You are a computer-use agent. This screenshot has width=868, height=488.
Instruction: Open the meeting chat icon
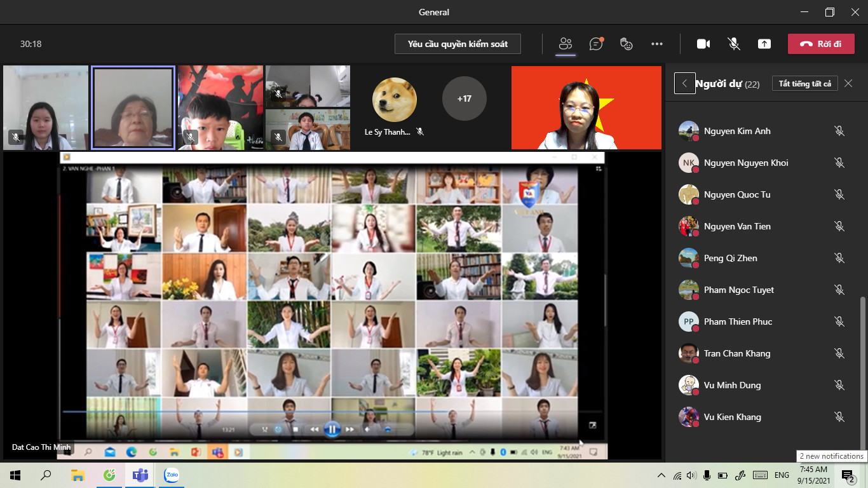coord(595,44)
